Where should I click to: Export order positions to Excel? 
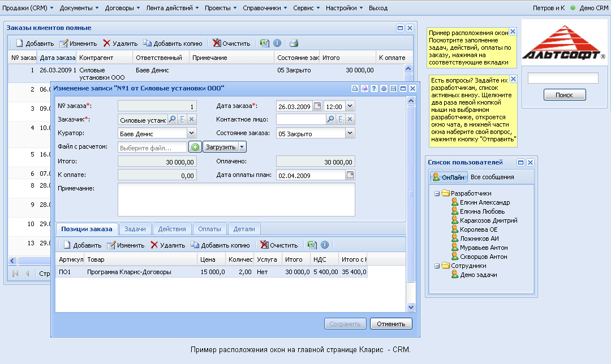coord(311,245)
